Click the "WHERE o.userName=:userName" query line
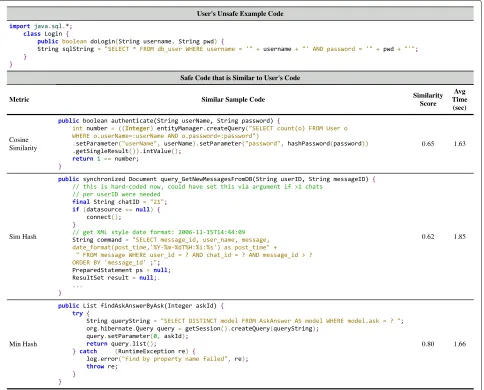This screenshot has height=390, width=484. (x=166, y=136)
